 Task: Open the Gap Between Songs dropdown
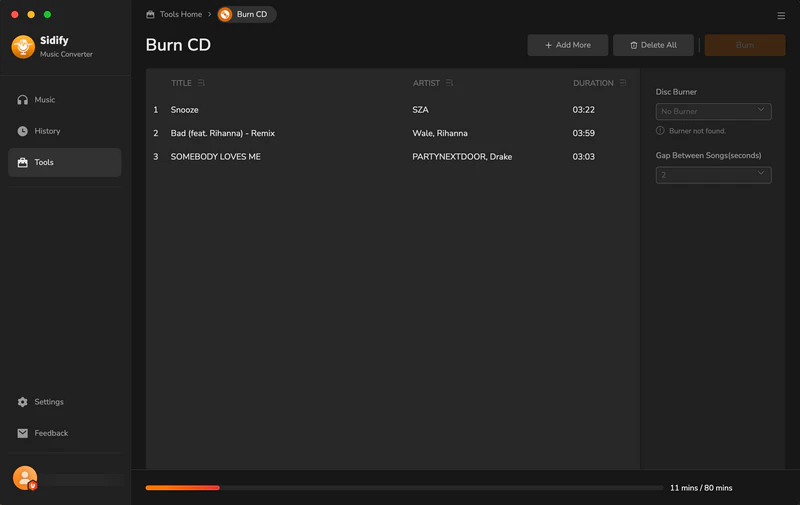coord(713,175)
